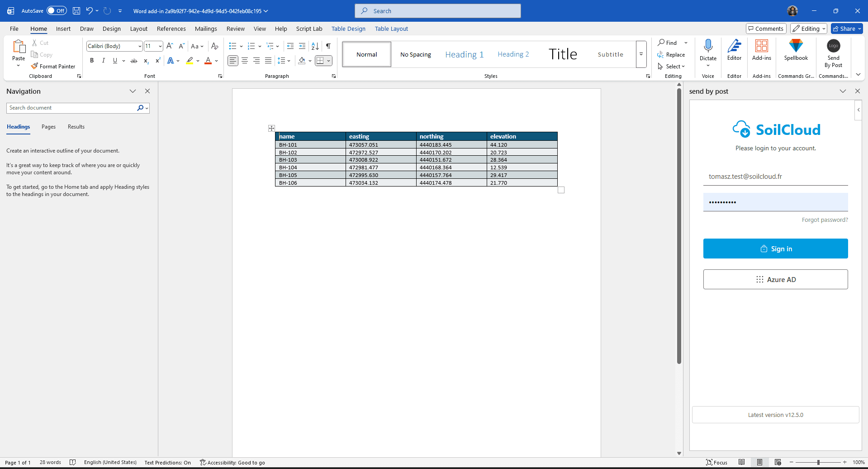Click the Azure AD button

point(775,279)
